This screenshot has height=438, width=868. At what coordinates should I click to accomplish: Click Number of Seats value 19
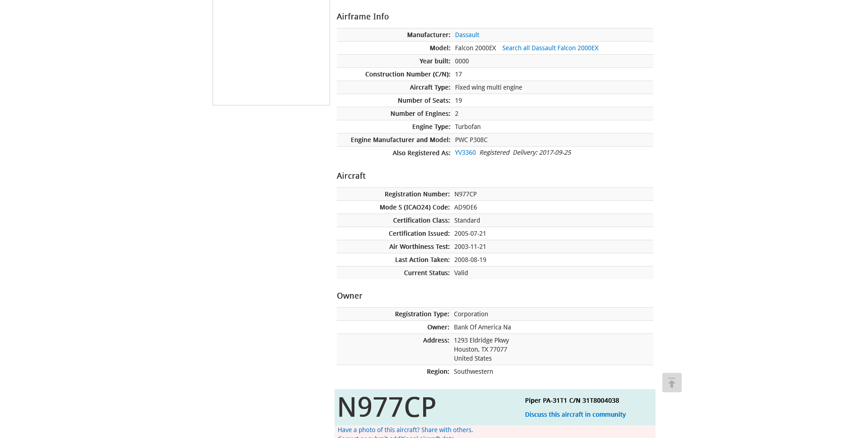point(458,100)
